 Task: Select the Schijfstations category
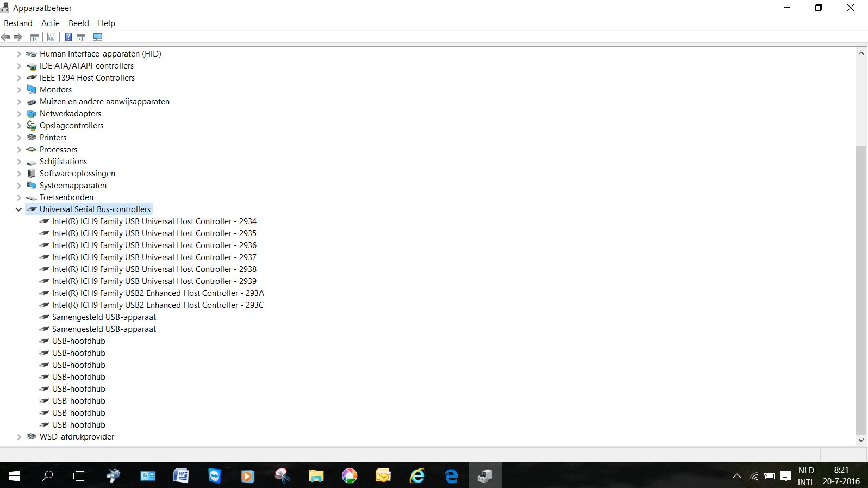pos(63,162)
